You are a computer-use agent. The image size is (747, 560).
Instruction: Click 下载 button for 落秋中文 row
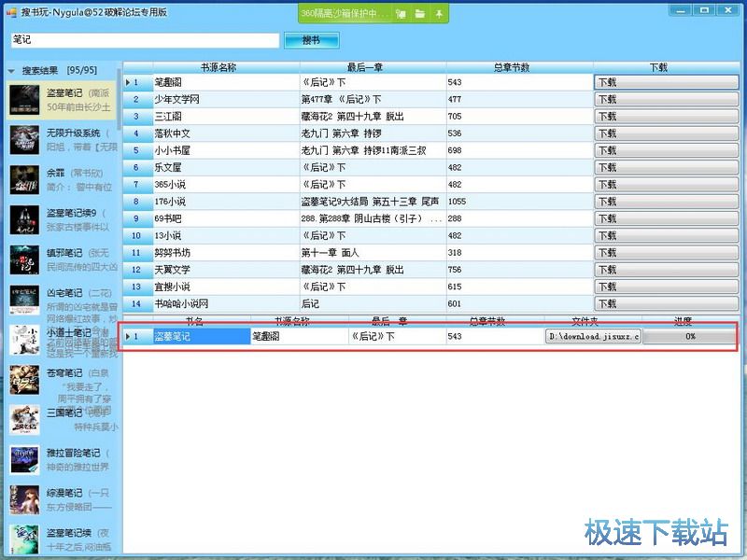pos(666,133)
